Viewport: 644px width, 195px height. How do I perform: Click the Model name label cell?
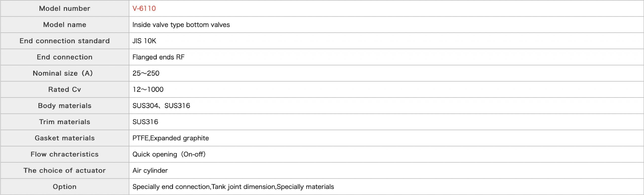[65, 25]
